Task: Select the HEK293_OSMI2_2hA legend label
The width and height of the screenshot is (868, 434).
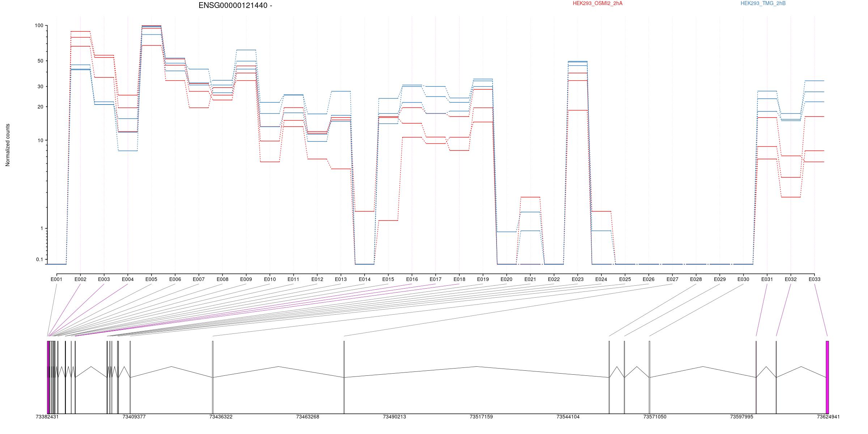Action: point(597,3)
